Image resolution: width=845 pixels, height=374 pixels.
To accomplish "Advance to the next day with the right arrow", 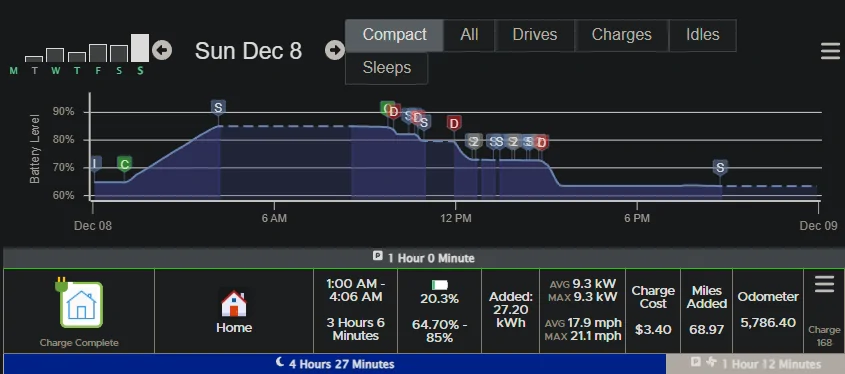I will 335,50.
